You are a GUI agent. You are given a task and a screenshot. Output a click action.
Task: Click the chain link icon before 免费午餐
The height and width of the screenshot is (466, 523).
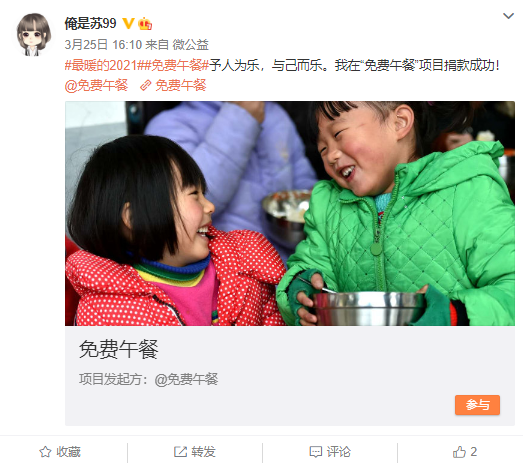pos(145,86)
